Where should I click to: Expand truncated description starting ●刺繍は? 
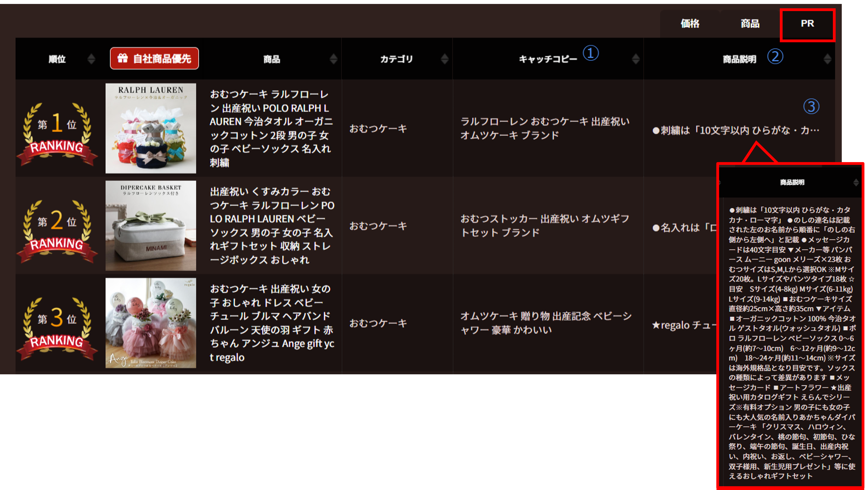pyautogui.click(x=736, y=130)
